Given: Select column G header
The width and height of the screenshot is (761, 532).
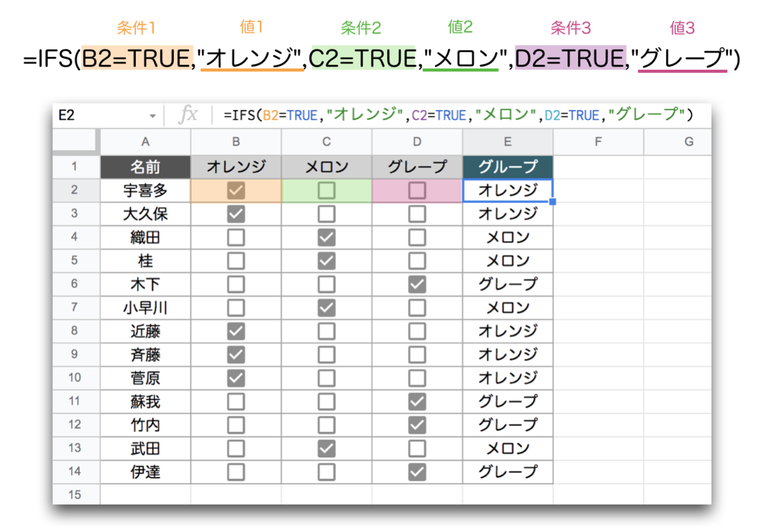Looking at the screenshot, I should pos(677,141).
